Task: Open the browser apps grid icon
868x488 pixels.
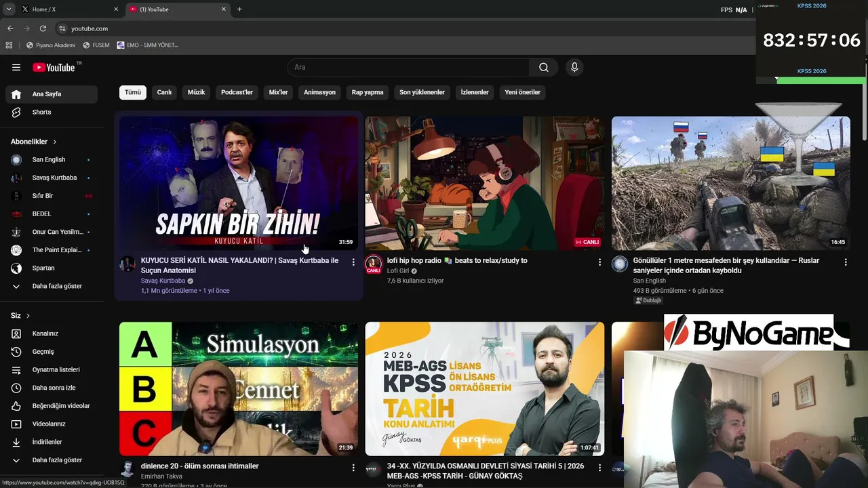Action: 9,45
